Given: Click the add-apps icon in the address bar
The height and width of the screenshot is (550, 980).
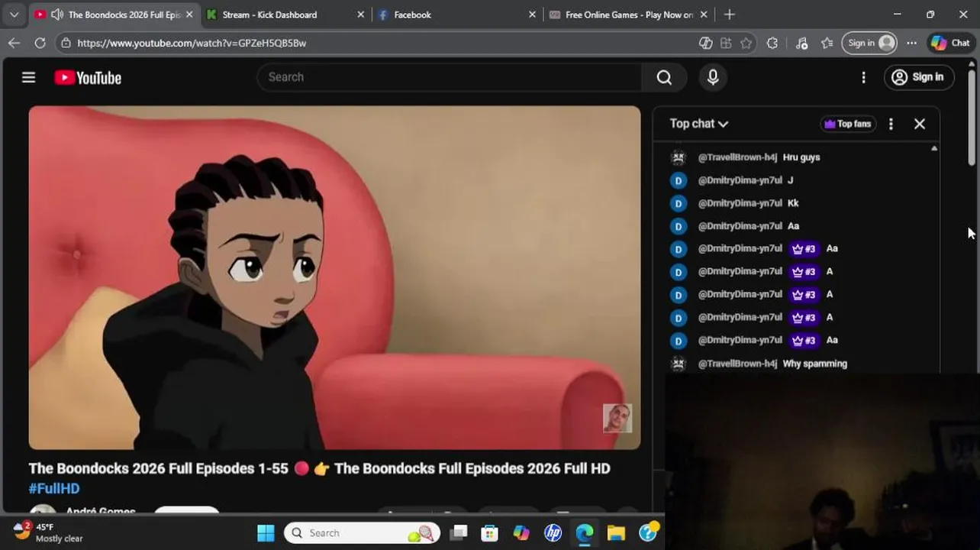Looking at the screenshot, I should 726,43.
